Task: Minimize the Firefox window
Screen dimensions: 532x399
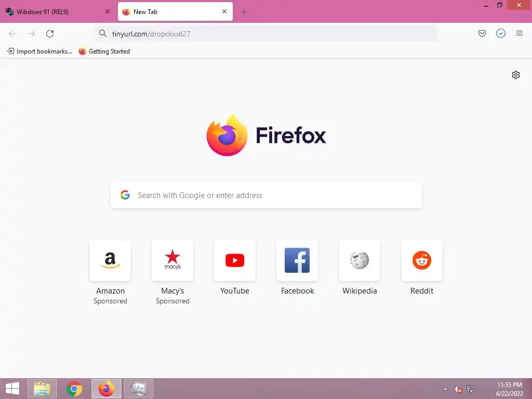Action: [x=486, y=5]
